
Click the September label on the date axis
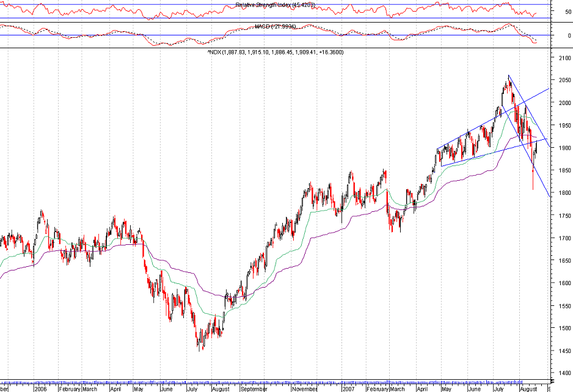coord(254,387)
